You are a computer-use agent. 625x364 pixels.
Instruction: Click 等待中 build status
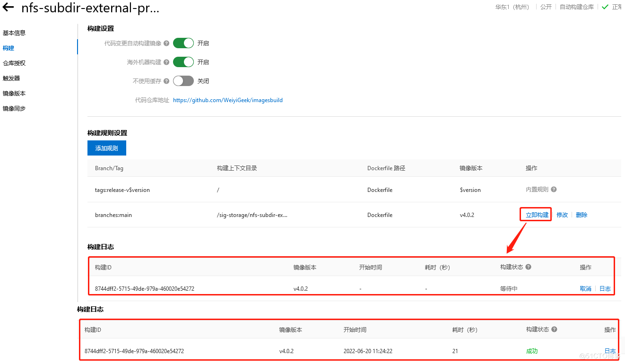(x=509, y=288)
